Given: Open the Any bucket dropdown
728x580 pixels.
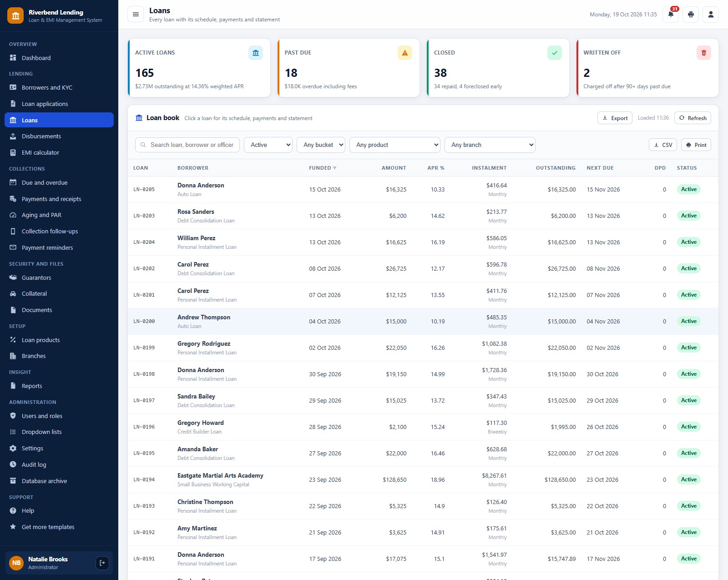Looking at the screenshot, I should tap(321, 145).
